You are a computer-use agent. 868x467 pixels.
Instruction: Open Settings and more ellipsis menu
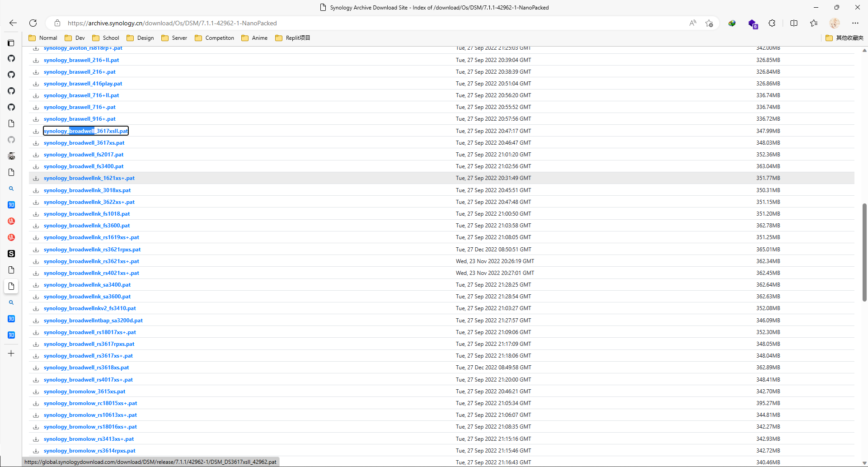[855, 23]
